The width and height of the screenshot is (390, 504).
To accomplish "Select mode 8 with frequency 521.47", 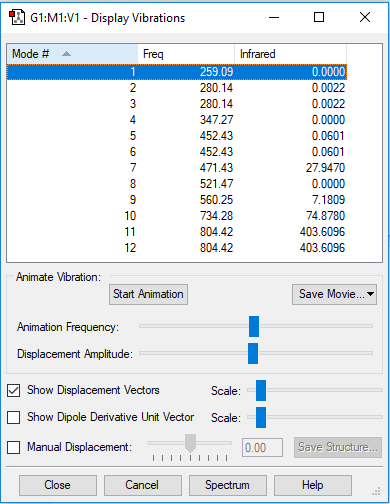I will (177, 184).
